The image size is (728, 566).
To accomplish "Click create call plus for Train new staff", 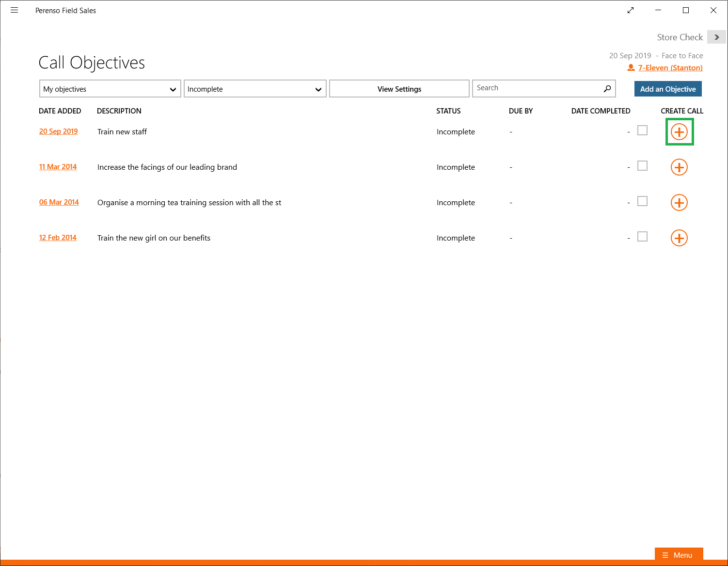I will [679, 132].
